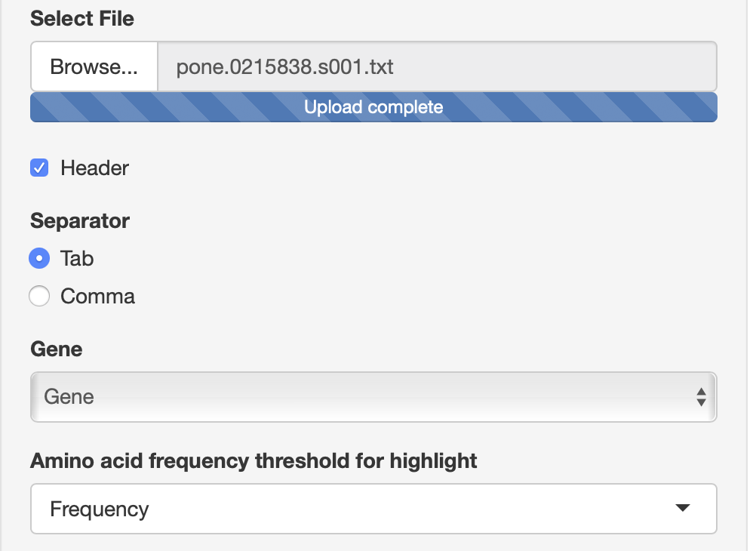
Task: Click the Amino acid frequency threshold label
Action: pos(254,460)
